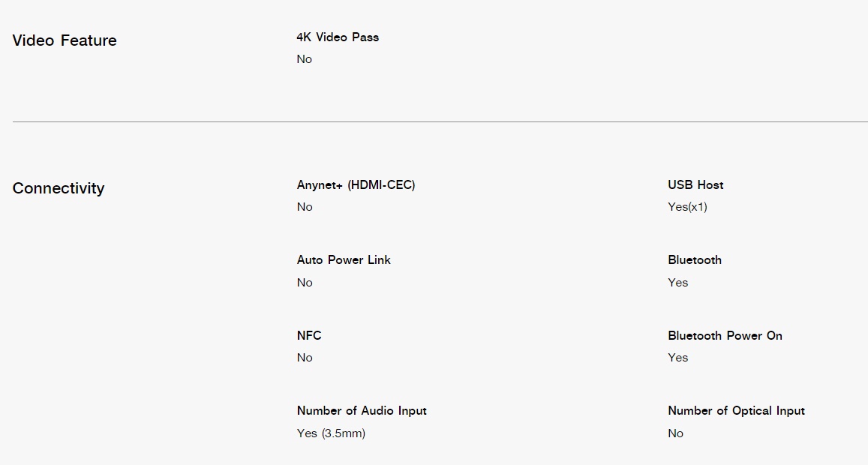
Task: Click the Yes value under Bluetooth
Action: 678,283
